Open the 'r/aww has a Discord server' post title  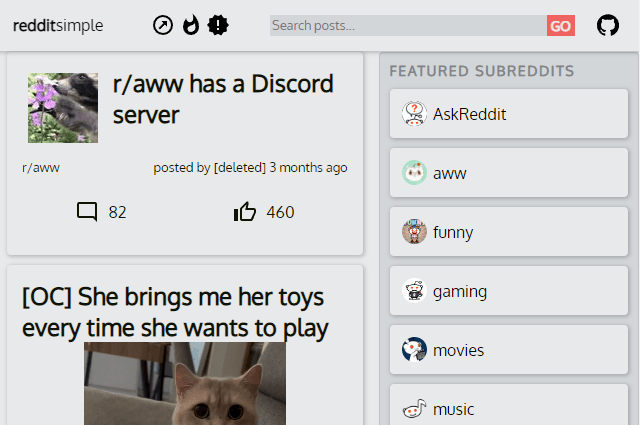click(223, 99)
